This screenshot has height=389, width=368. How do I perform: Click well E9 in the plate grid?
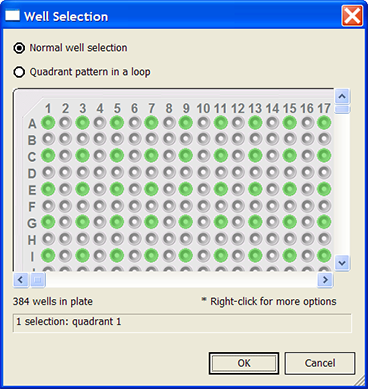[x=186, y=189]
